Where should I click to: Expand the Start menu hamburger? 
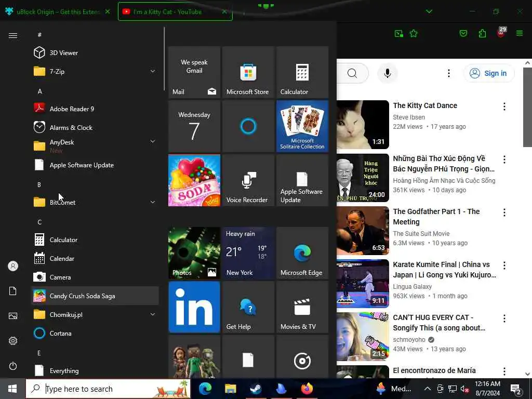point(13,35)
